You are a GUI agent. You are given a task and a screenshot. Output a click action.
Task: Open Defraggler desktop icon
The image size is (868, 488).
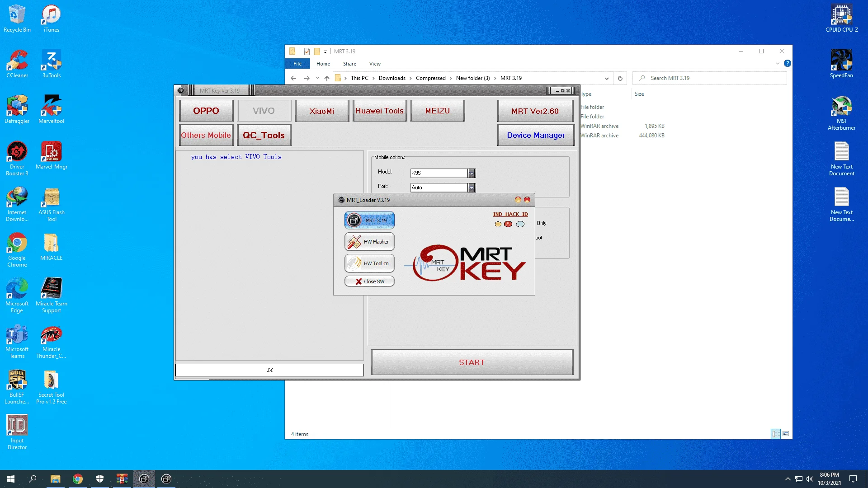pos(17,109)
